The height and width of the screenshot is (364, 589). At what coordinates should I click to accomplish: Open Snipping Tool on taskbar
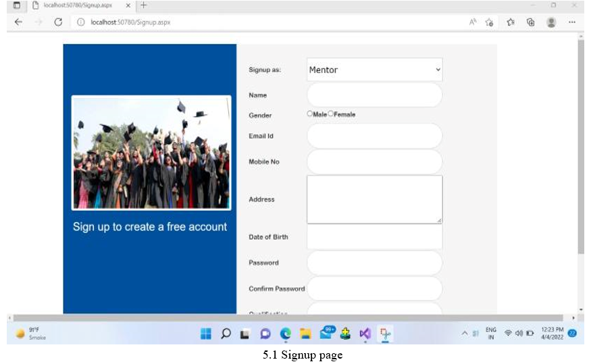pyautogui.click(x=385, y=334)
